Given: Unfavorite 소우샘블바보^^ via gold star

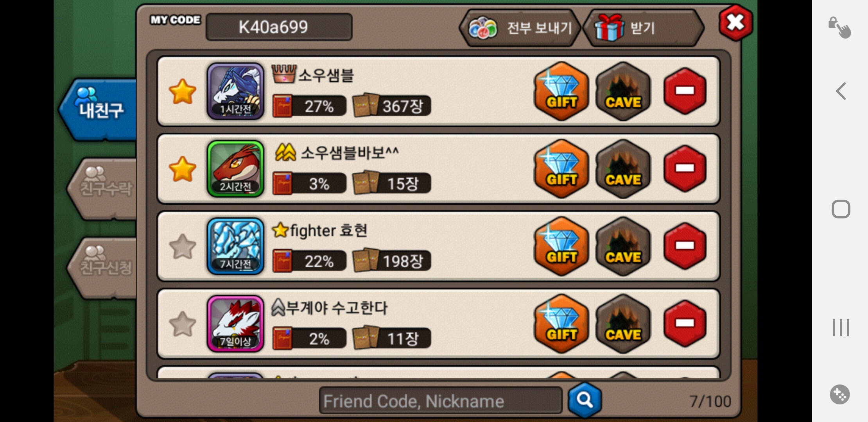Looking at the screenshot, I should pos(182,169).
